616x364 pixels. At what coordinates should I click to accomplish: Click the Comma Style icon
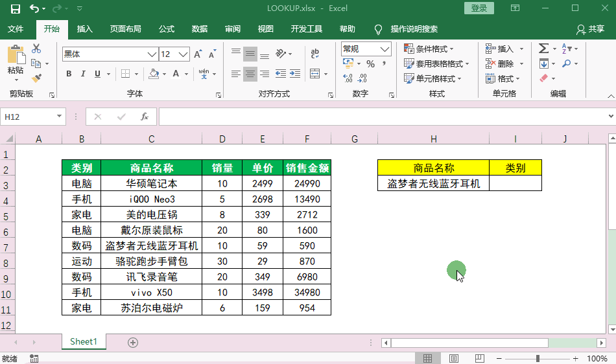(384, 63)
